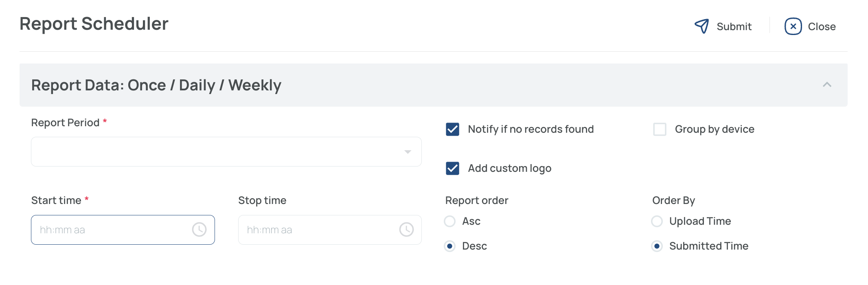The width and height of the screenshot is (868, 285).
Task: Click the Close X icon
Action: click(793, 26)
